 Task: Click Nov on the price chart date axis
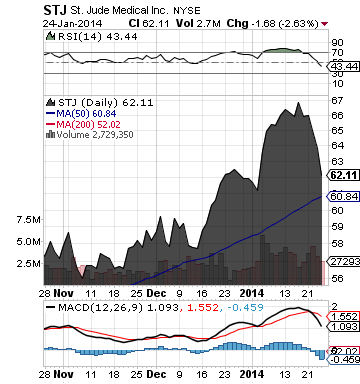pos(63,293)
